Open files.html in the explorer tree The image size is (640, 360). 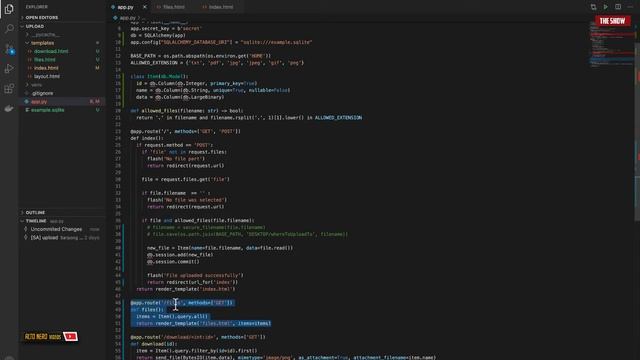click(45, 60)
